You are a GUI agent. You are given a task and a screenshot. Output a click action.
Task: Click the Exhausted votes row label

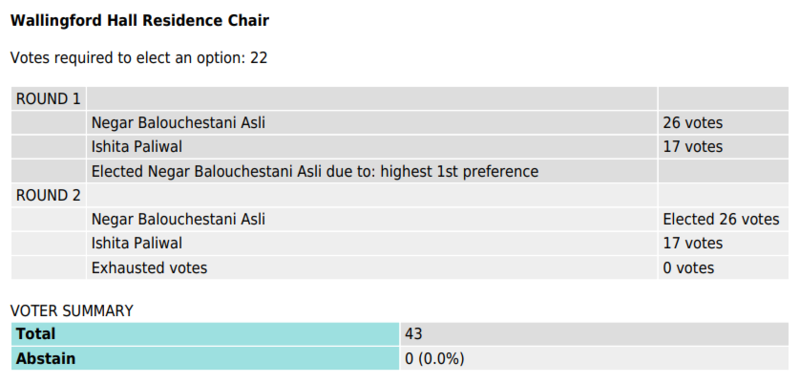coord(371,268)
